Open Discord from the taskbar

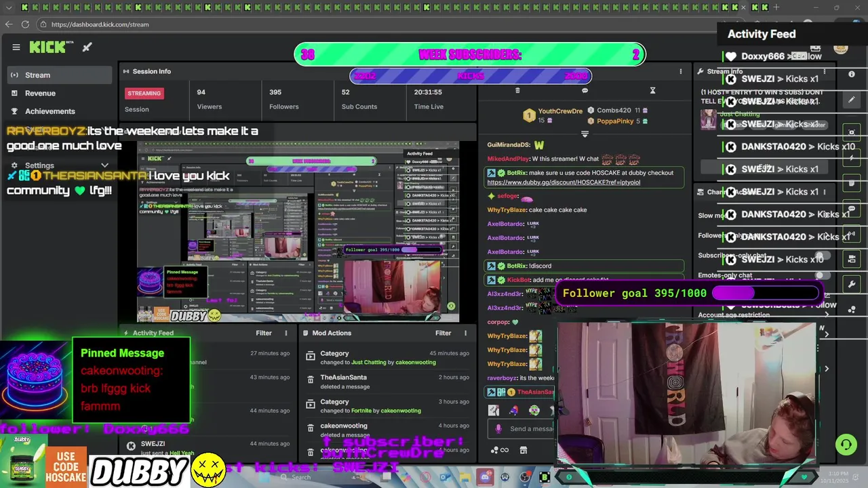click(485, 477)
